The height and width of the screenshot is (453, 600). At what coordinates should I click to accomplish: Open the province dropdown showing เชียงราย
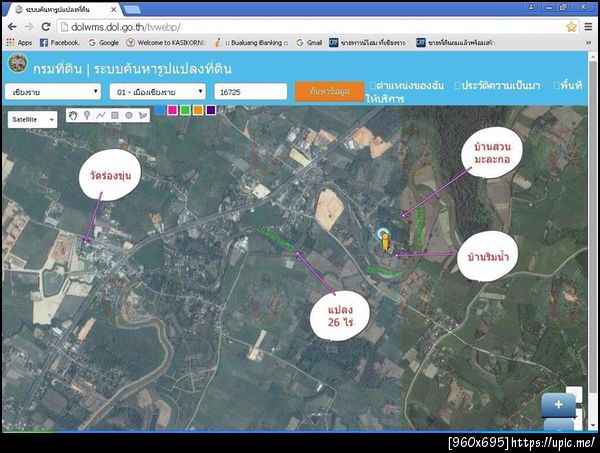pos(53,92)
